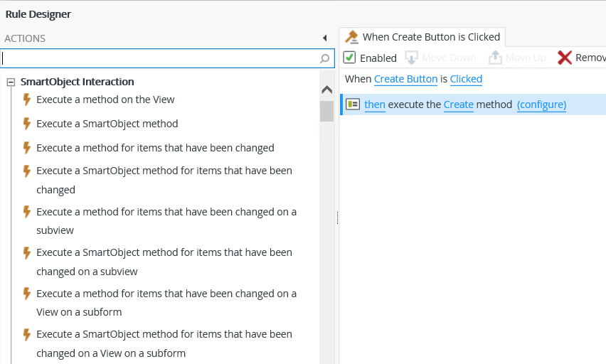This screenshot has height=364, width=606.
Task: Collapse the SmartObject Interaction tree node
Action: point(11,82)
